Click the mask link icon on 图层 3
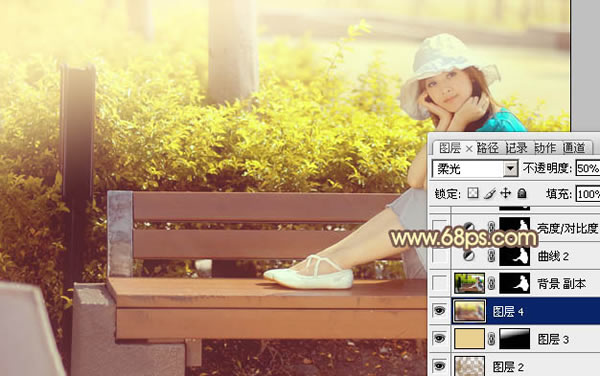600x376 pixels. click(492, 339)
